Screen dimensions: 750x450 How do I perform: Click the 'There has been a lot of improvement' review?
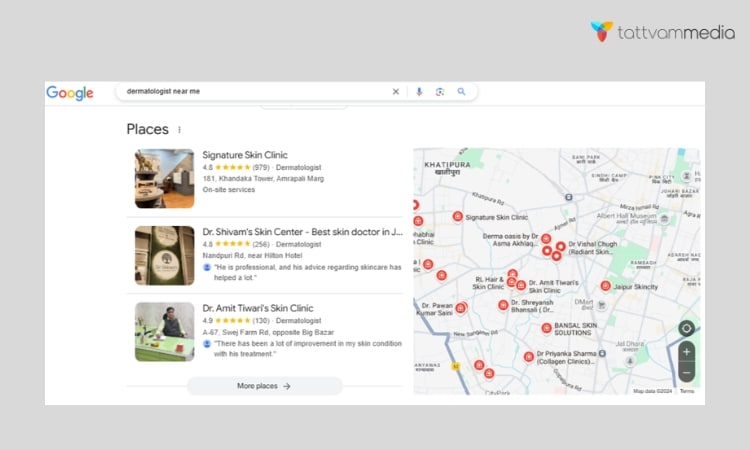308,349
